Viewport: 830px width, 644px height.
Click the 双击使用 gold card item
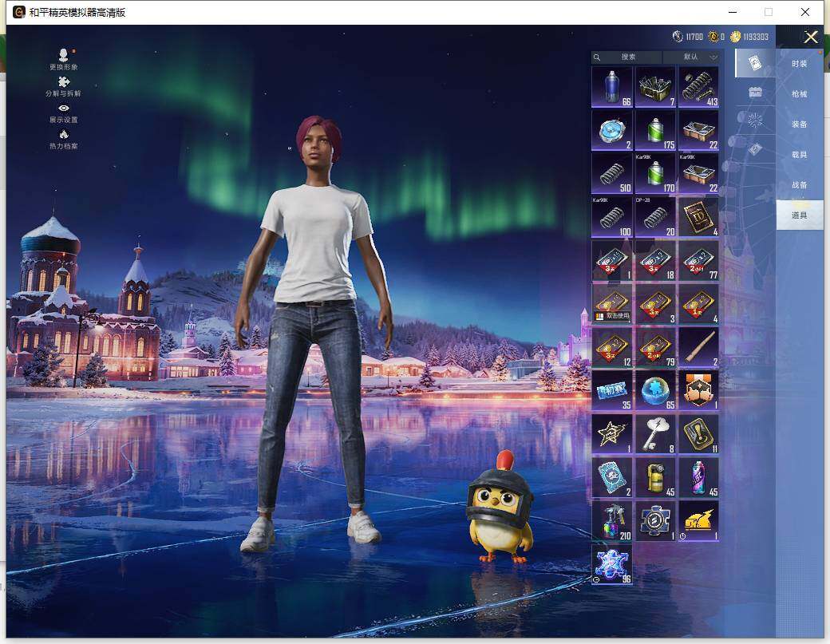(x=612, y=304)
